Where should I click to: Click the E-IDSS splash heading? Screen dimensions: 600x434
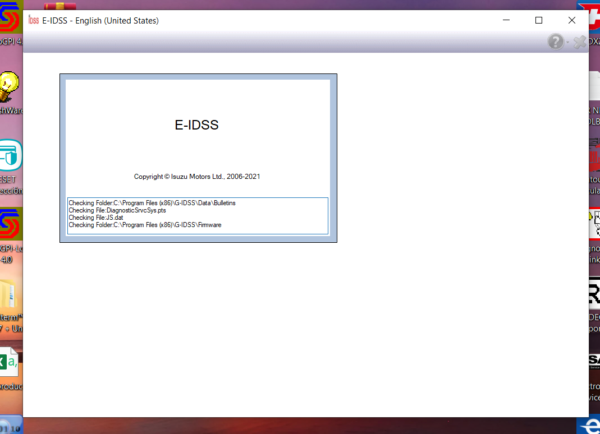(x=197, y=125)
